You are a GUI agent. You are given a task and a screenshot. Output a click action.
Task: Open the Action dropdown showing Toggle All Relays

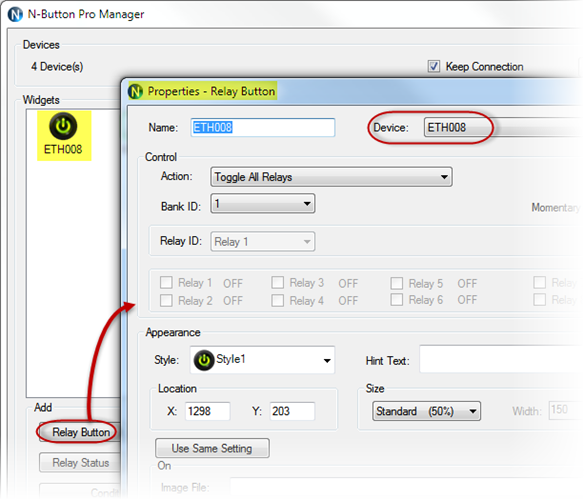click(331, 177)
